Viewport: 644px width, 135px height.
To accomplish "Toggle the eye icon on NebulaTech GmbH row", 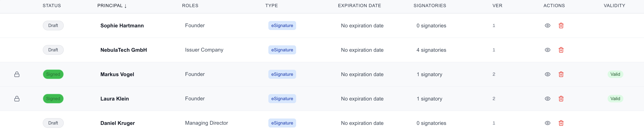I will 548,50.
